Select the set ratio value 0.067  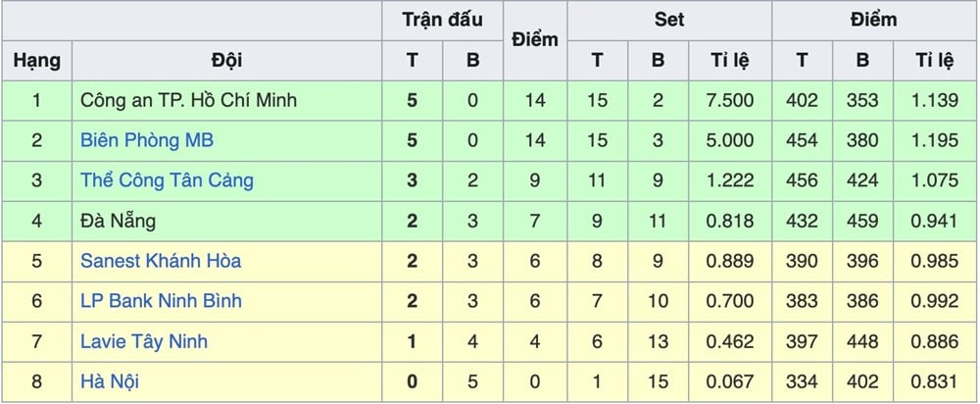tap(730, 381)
